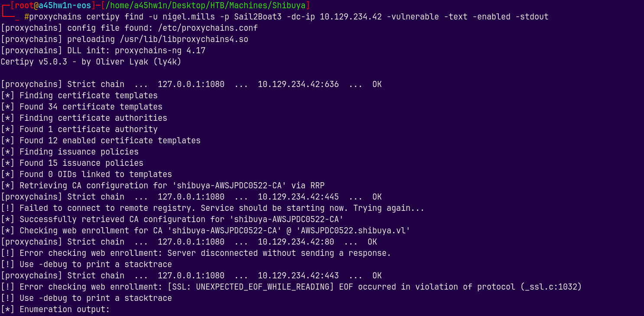Click the "Enumeration output:" line

65,310
